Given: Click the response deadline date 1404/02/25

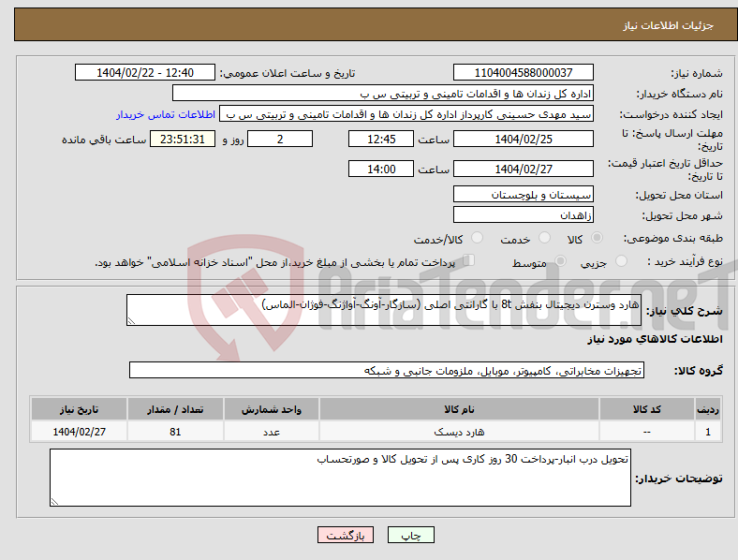Looking at the screenshot, I should [x=523, y=139].
